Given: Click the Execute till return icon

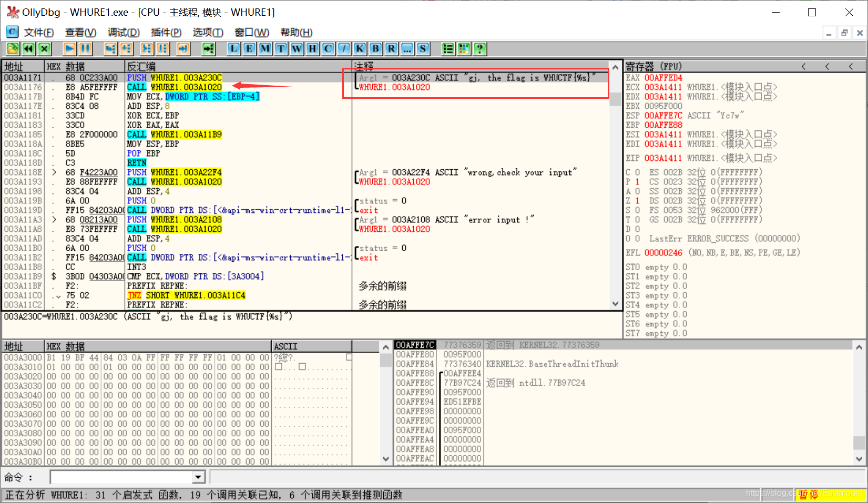Looking at the screenshot, I should pyautogui.click(x=183, y=49).
